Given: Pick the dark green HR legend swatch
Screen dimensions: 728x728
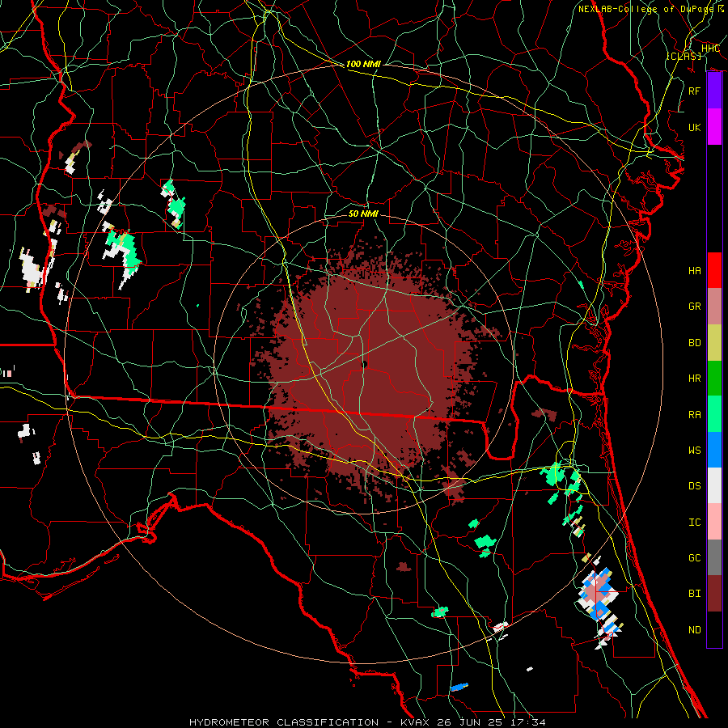Looking at the screenshot, I should (x=714, y=379).
